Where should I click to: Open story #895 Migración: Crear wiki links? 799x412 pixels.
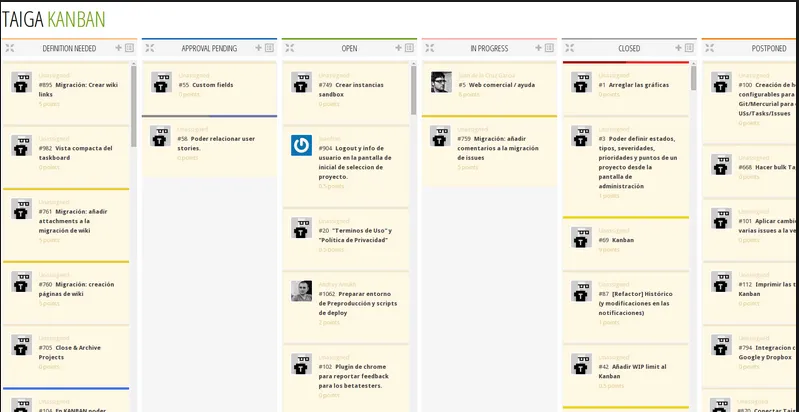[x=78, y=90]
